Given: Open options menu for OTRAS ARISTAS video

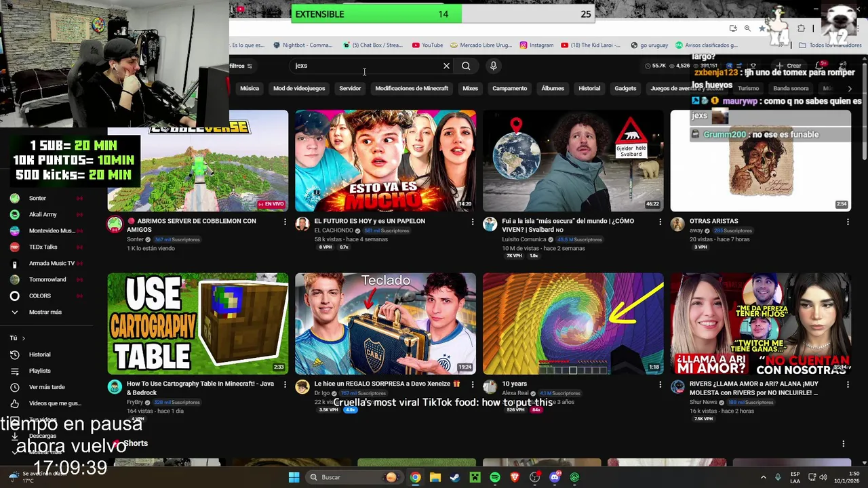Looking at the screenshot, I should click(x=848, y=222).
